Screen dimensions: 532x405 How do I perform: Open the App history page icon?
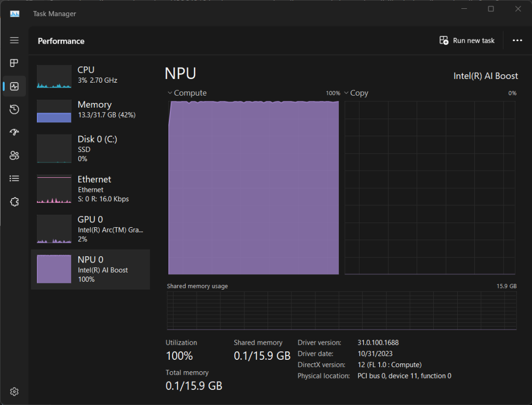point(14,109)
